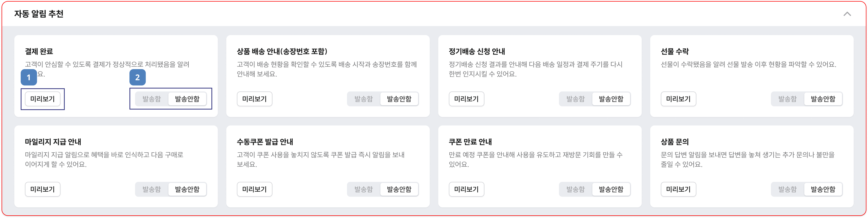
Task: Enable 발송함 for 마일리지 지급 안내
Action: pos(152,189)
